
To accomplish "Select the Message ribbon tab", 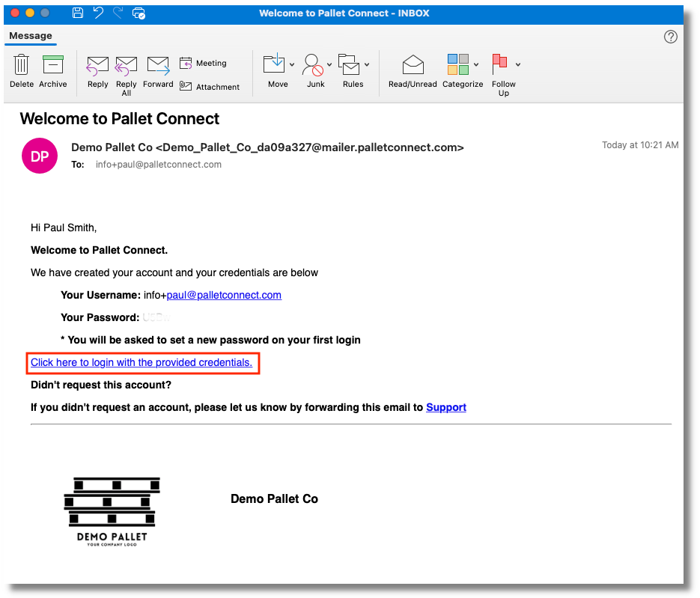I will pos(31,36).
